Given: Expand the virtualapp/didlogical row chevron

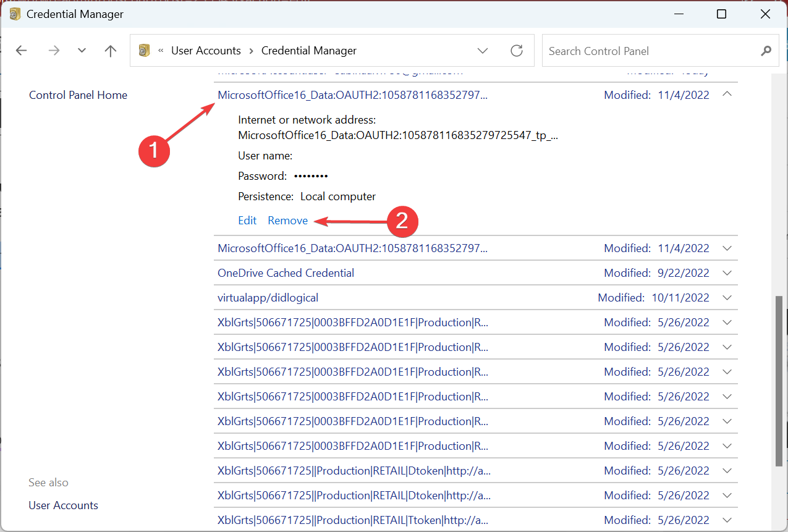Looking at the screenshot, I should [727, 298].
